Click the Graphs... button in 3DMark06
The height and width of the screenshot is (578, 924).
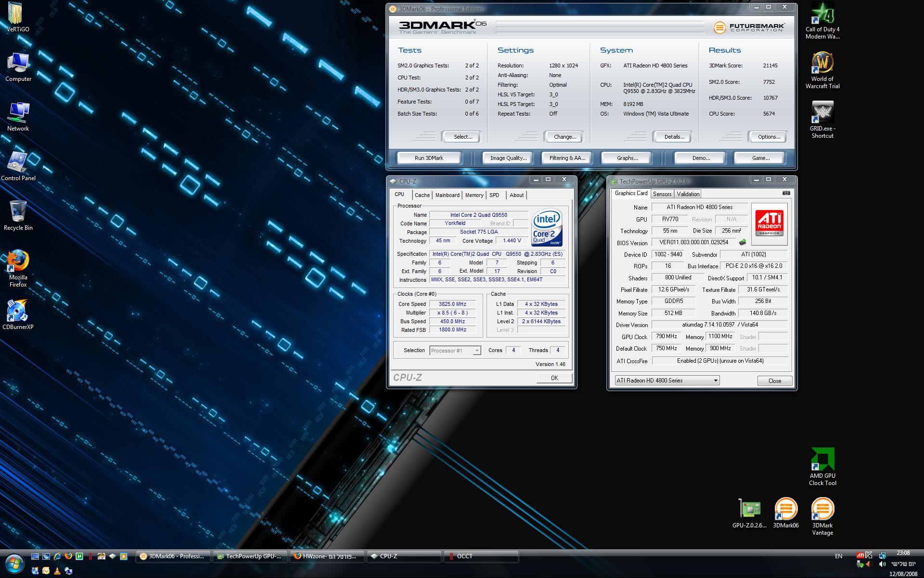627,158
